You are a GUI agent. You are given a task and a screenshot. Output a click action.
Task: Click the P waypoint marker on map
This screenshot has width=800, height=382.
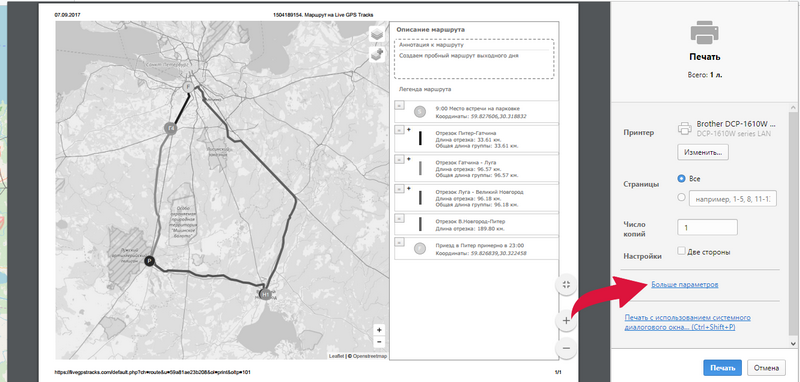pyautogui.click(x=148, y=261)
